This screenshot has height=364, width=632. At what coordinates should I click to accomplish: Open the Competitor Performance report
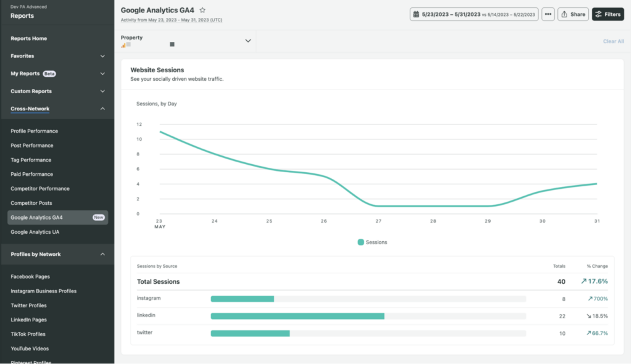(x=39, y=188)
